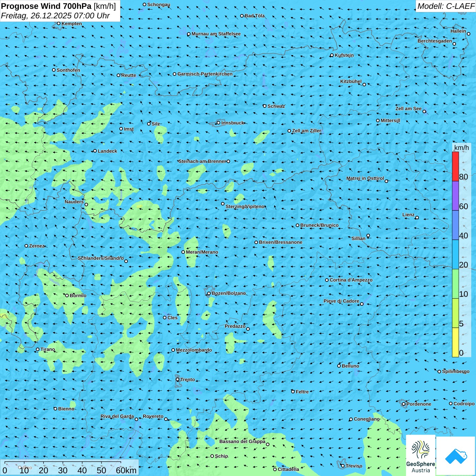
Task: Click the Sterzing/Vipiteno label
Action: 245,206
